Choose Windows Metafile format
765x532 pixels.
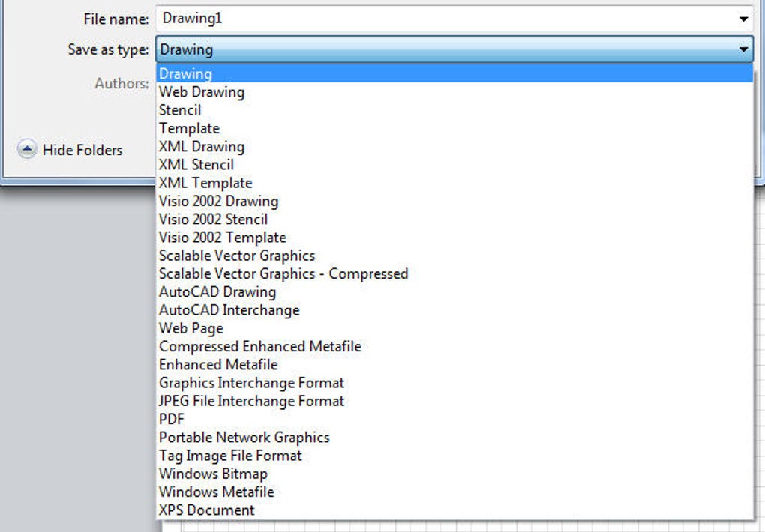tap(454, 492)
